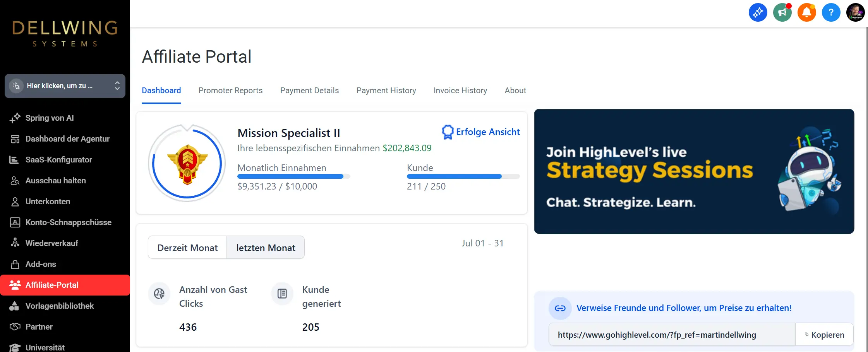Click the generated customers value 205
Screen dimensions: 868x352
310,327
